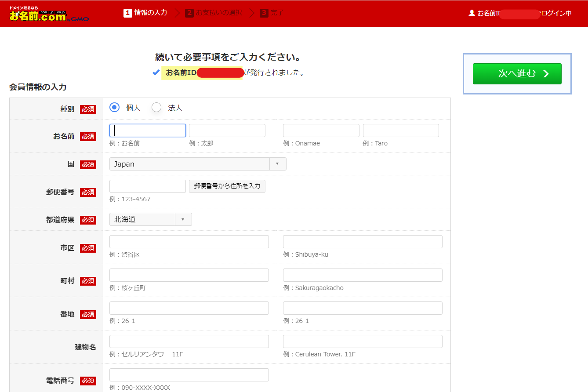Image resolution: width=588 pixels, height=392 pixels.
Task: Click the 電話番号 phone number field
Action: [189, 374]
